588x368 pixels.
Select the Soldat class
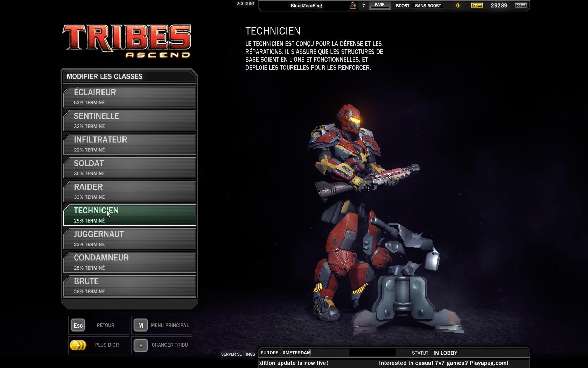click(129, 168)
